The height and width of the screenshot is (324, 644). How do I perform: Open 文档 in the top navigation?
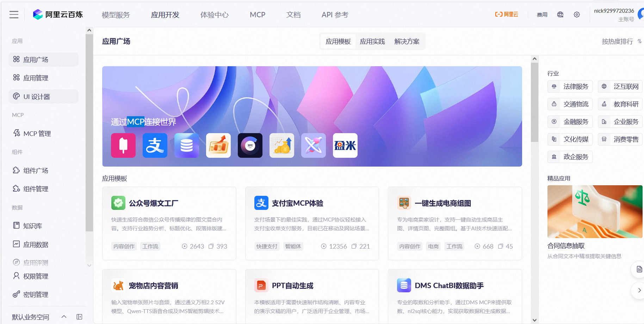[x=293, y=14]
